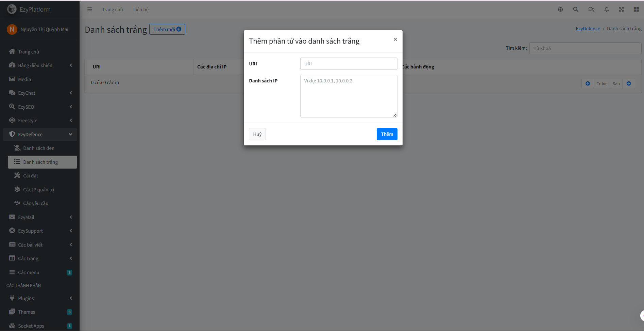644x331 pixels.
Task: Expand the Plugins section
Action: (x=26, y=298)
